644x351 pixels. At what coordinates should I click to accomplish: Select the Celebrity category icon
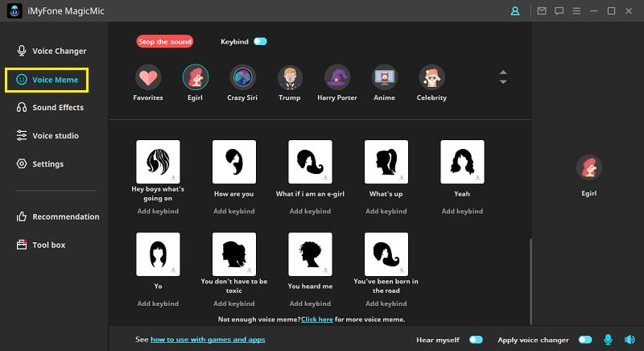tap(431, 77)
